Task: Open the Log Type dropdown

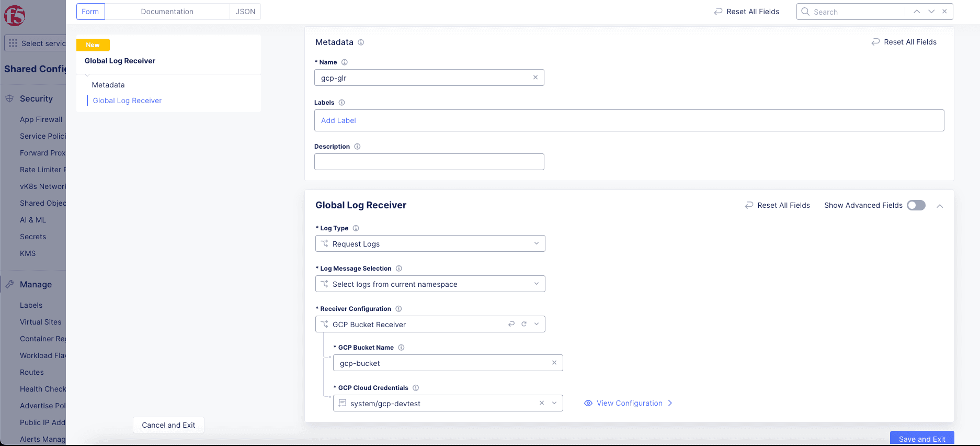Action: tap(430, 243)
